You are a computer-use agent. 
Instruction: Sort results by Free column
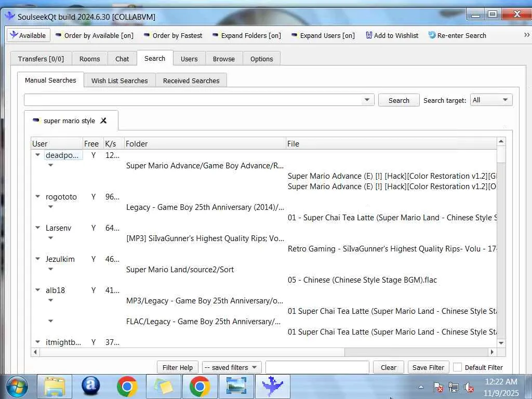[x=93, y=143]
